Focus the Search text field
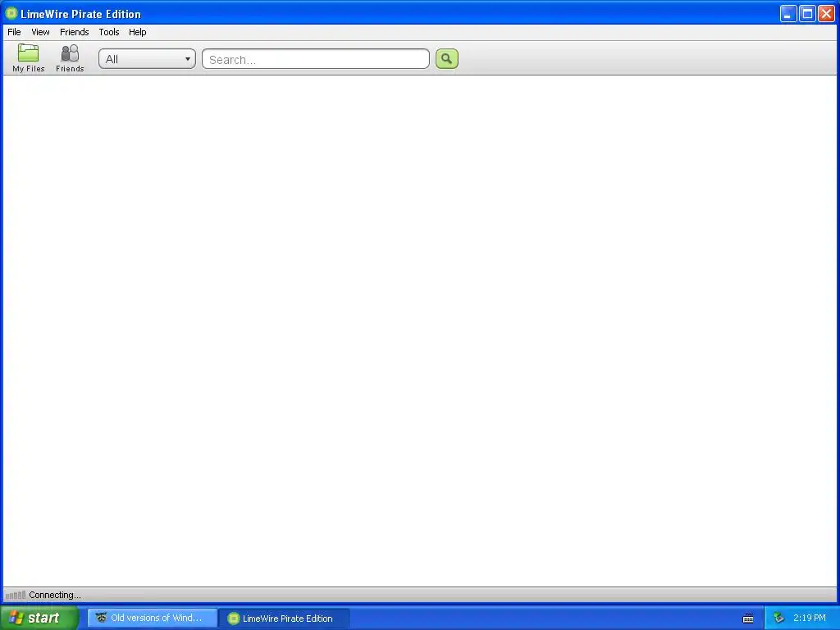The image size is (840, 630). tap(316, 59)
